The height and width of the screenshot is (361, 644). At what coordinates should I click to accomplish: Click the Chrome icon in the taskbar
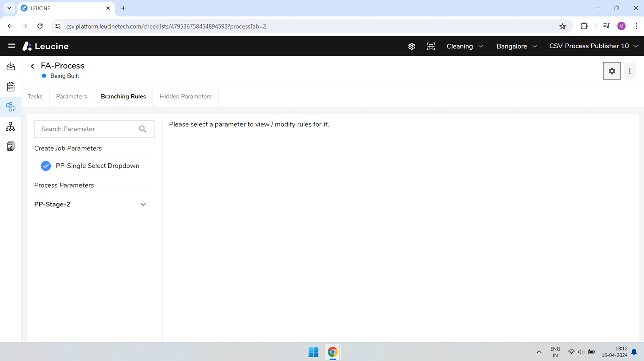coord(332,352)
